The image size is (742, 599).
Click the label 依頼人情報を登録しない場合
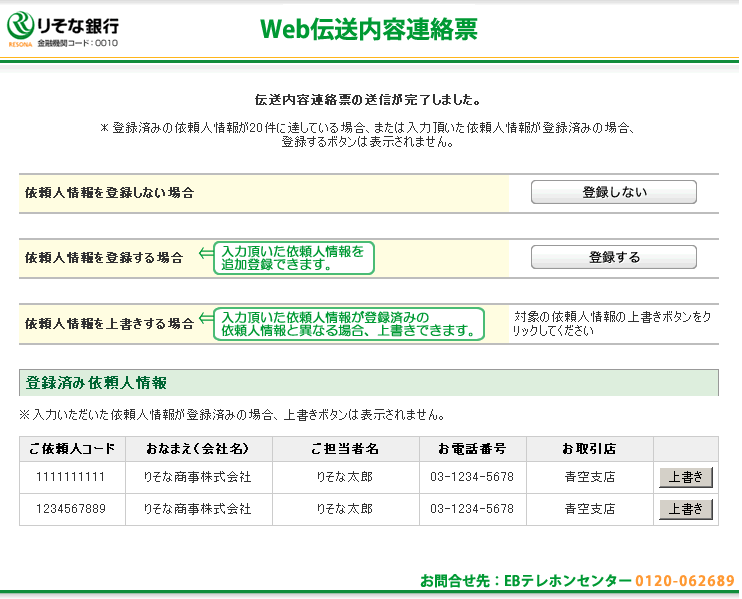click(109, 193)
